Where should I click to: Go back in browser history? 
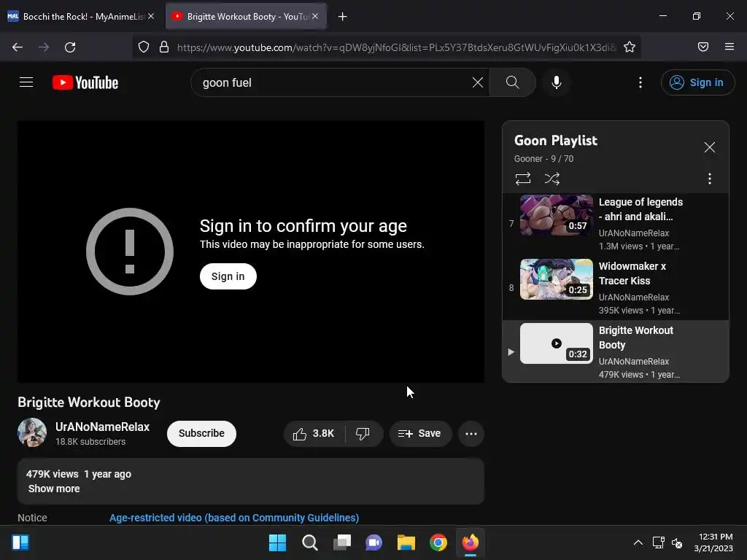[18, 47]
